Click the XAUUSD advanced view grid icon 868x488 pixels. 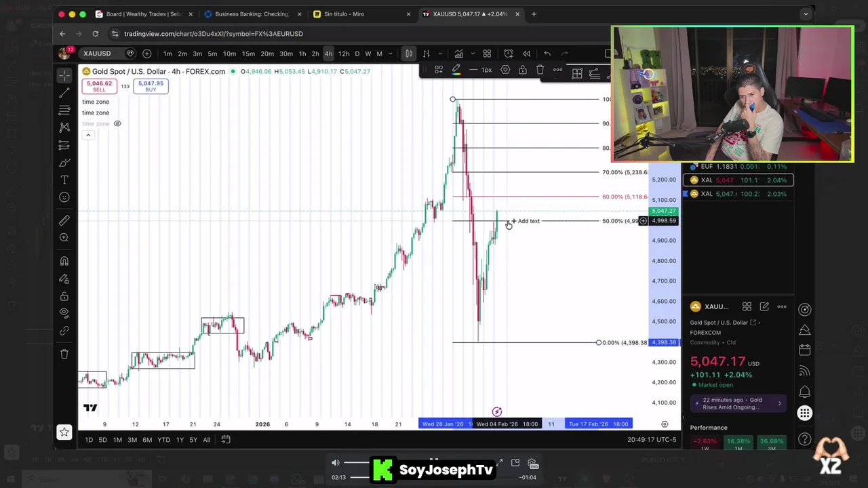point(747,307)
